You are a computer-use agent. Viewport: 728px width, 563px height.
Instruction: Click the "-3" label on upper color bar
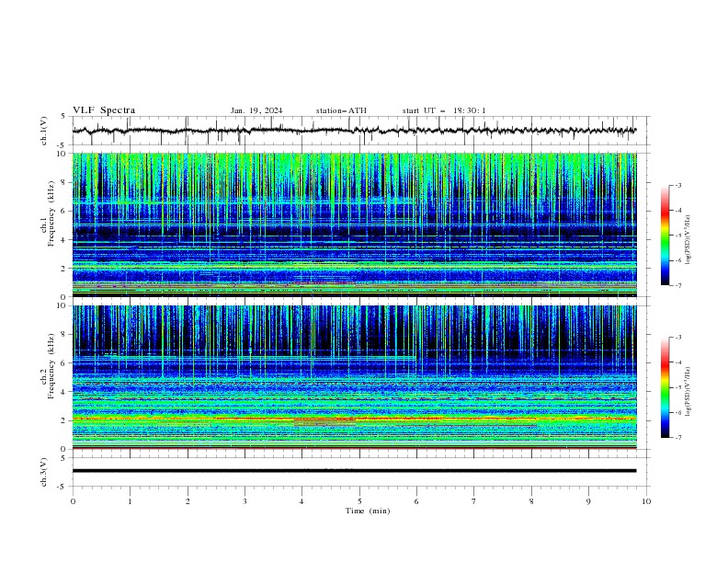pos(677,185)
